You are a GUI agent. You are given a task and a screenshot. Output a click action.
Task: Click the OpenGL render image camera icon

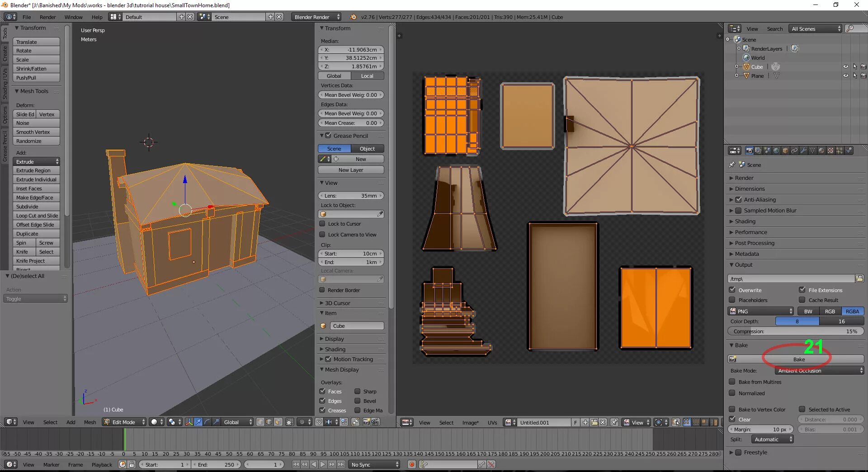click(366, 422)
